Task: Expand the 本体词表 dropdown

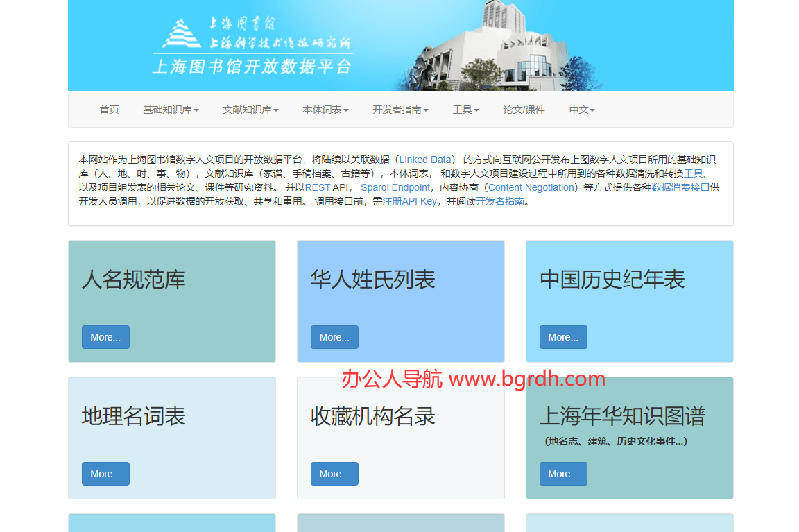Action: coord(325,109)
